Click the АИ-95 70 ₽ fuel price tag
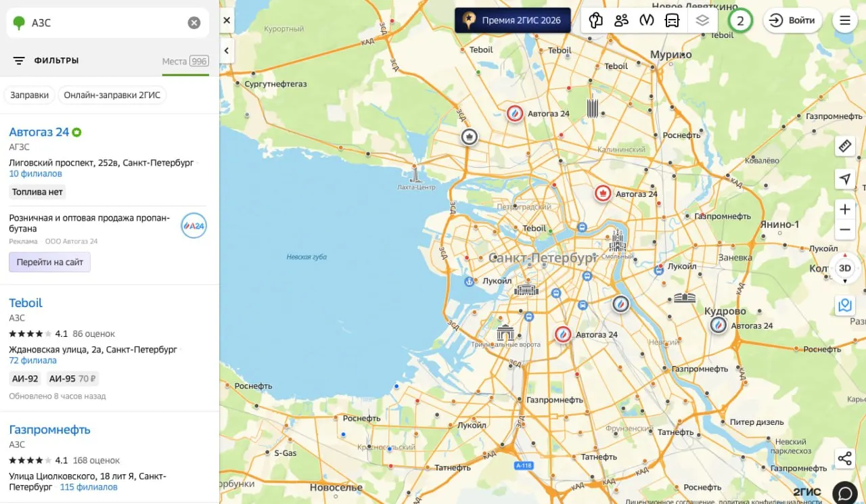 [72, 379]
